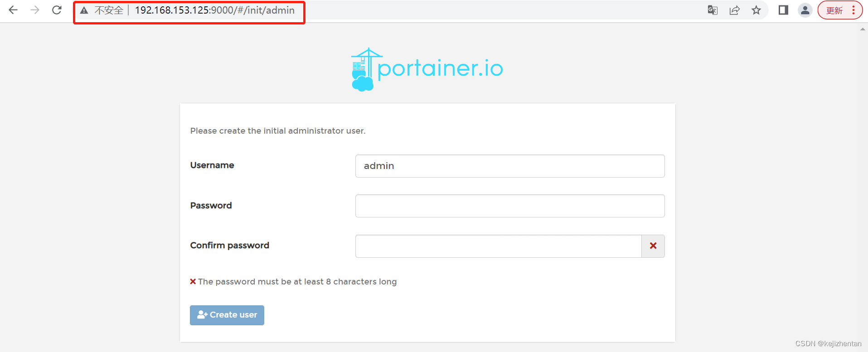Open the browser three-dot menu
The image size is (868, 352).
click(x=853, y=10)
